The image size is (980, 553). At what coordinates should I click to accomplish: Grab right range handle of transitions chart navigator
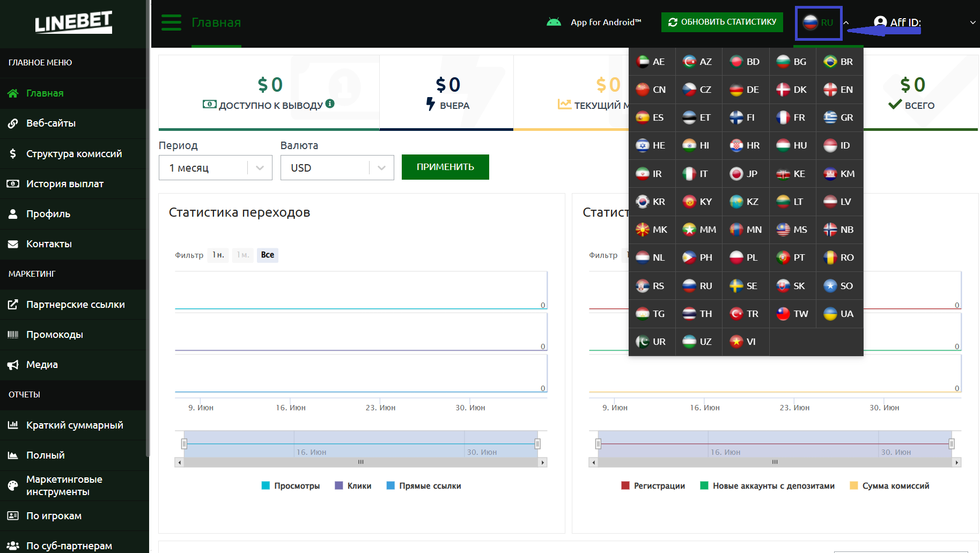[x=537, y=444]
